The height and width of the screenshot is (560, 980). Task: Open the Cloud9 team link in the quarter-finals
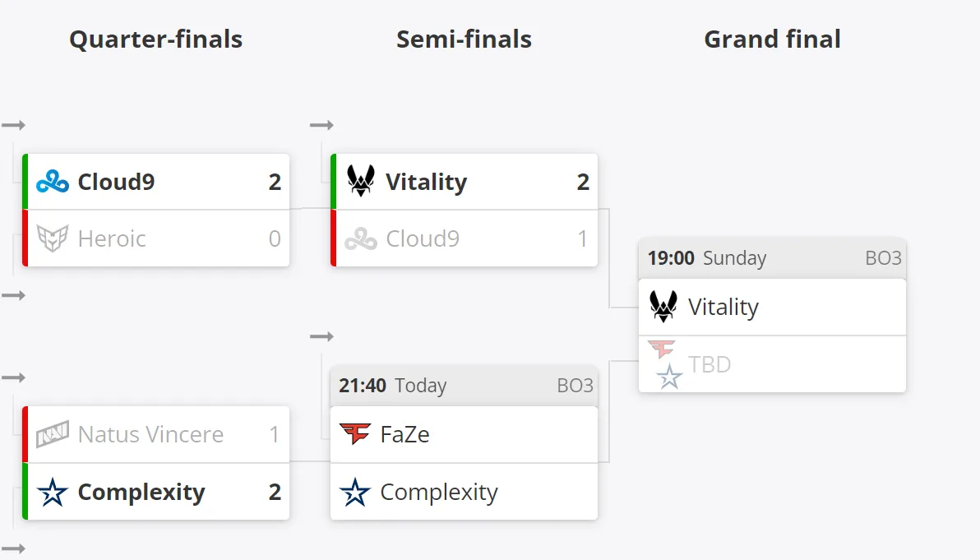tap(116, 182)
